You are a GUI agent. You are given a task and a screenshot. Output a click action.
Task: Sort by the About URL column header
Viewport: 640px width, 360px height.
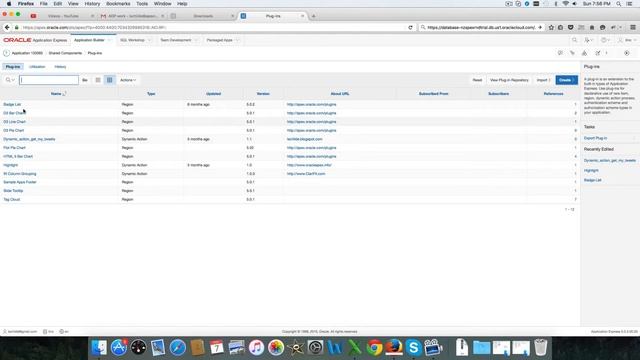pyautogui.click(x=340, y=94)
